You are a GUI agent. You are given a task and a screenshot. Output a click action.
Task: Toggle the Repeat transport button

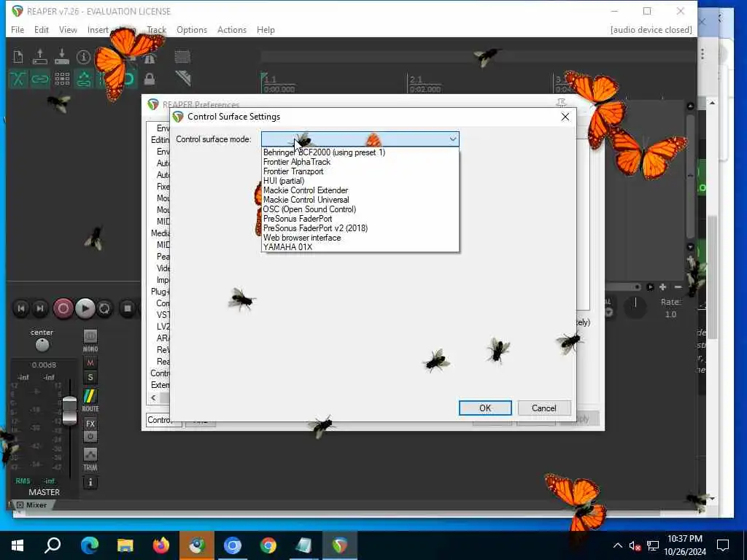[104, 308]
